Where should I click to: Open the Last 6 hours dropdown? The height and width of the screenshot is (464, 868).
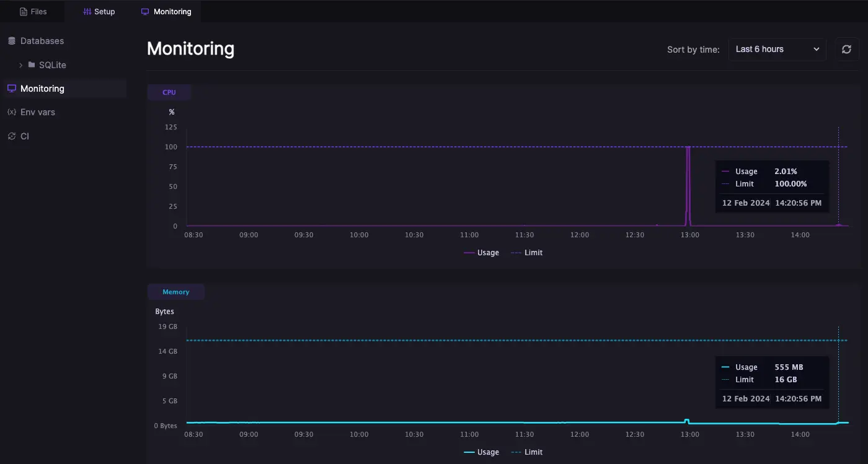(777, 50)
